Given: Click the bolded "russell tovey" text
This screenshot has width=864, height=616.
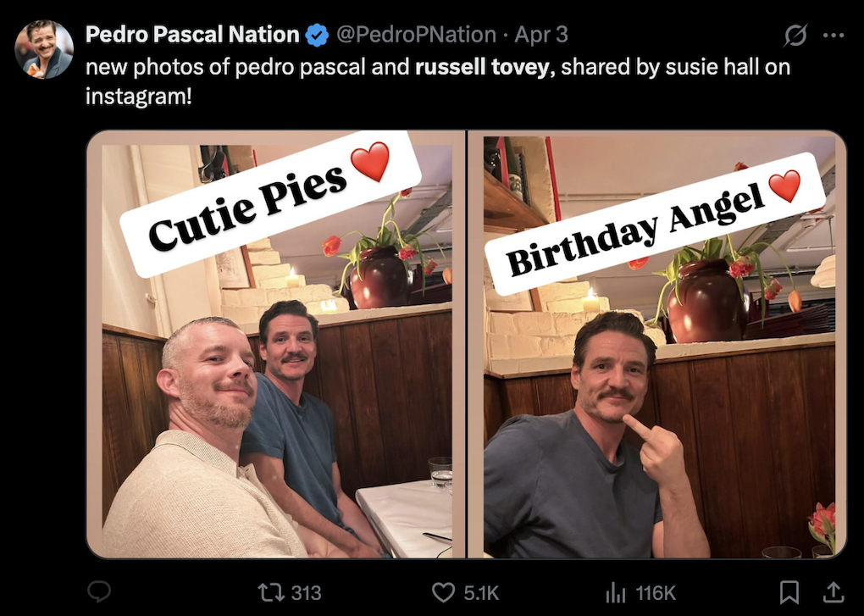Looking at the screenshot, I should pyautogui.click(x=482, y=67).
